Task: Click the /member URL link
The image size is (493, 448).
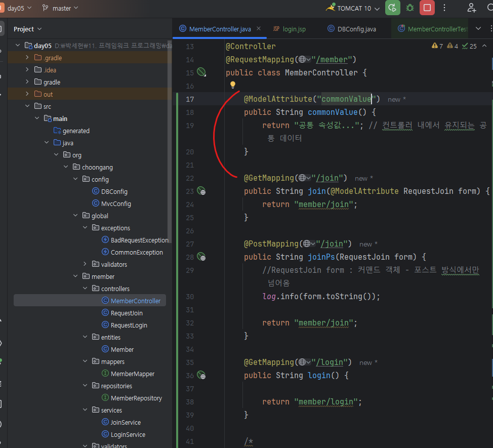Action: pyautogui.click(x=332, y=60)
